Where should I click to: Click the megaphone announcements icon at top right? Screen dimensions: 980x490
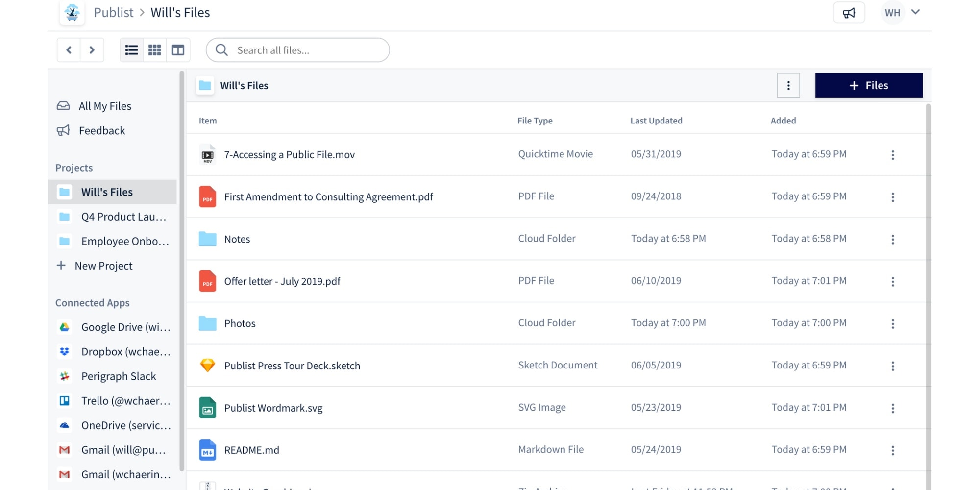pos(849,13)
